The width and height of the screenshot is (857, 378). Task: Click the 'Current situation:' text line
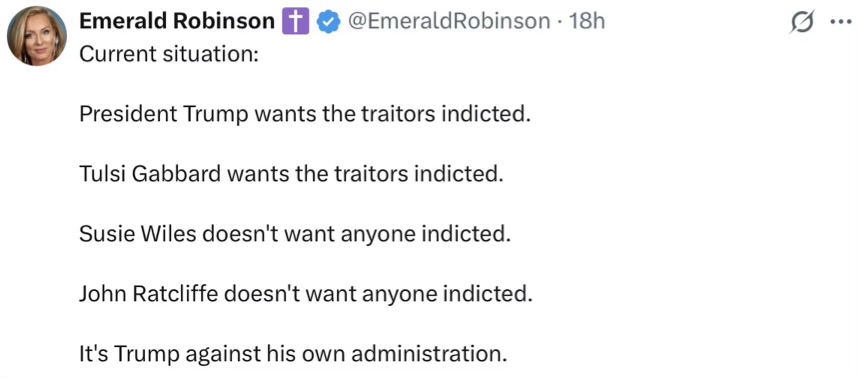[169, 55]
